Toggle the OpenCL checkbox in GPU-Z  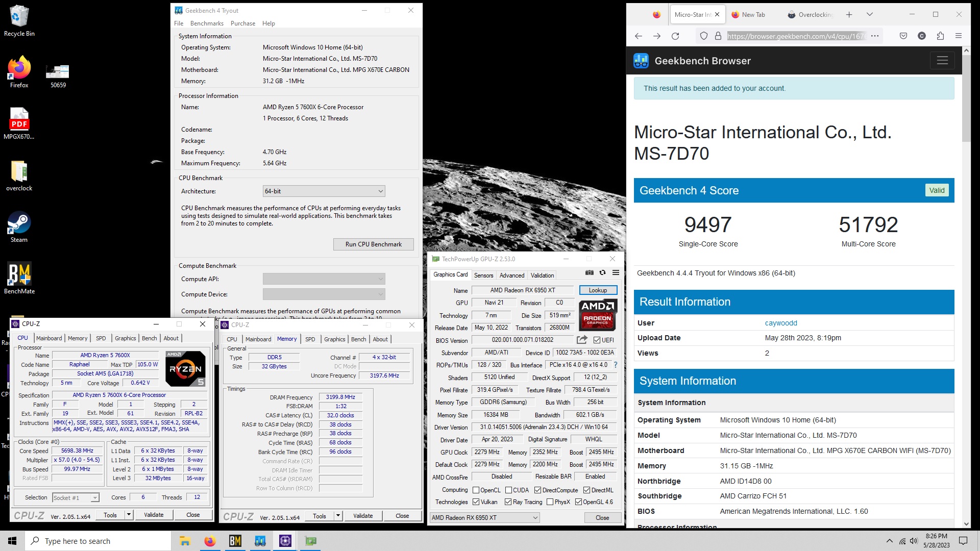(476, 490)
